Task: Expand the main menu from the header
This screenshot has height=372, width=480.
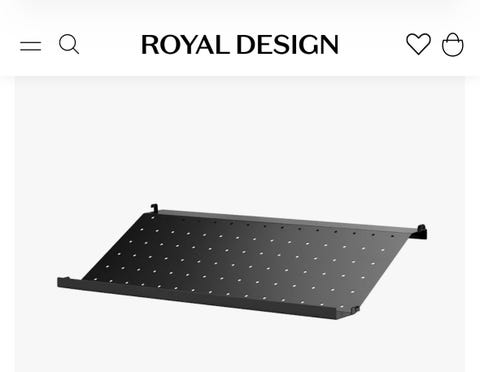Action: click(30, 46)
